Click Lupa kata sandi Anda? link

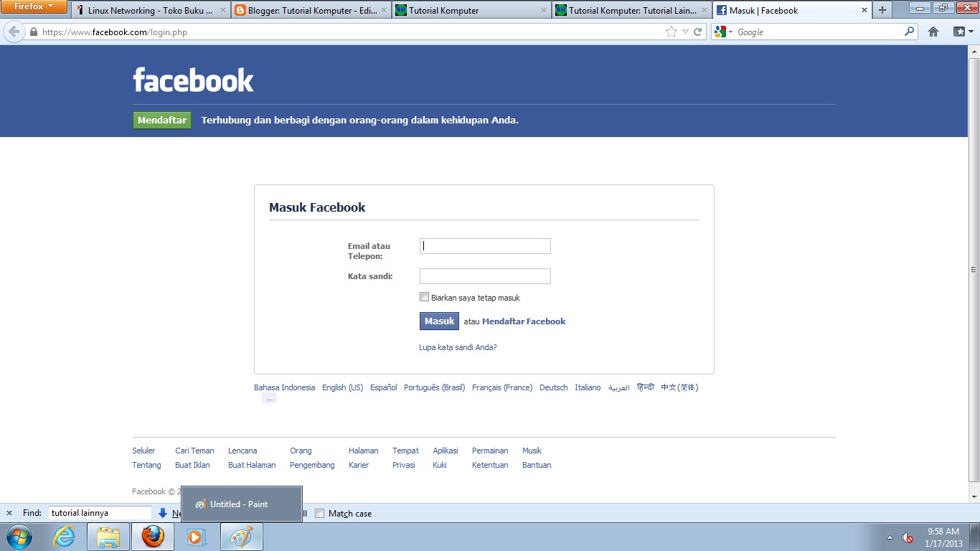[458, 347]
